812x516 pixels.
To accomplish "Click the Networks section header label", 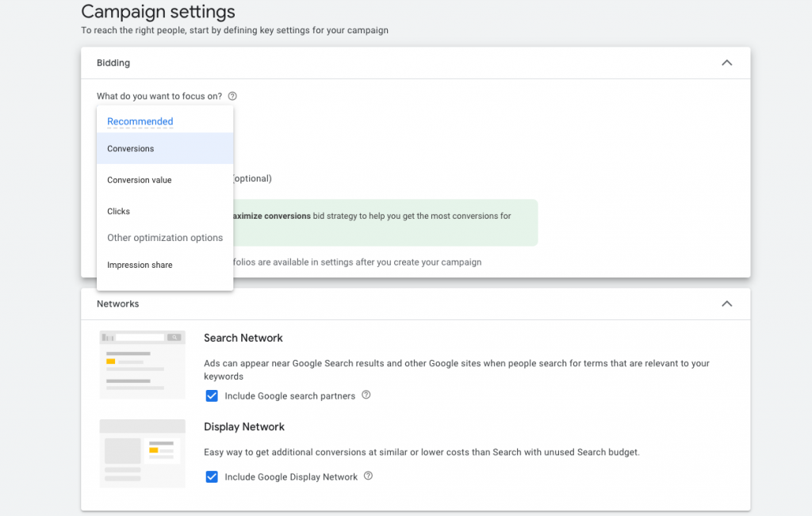I will point(118,304).
